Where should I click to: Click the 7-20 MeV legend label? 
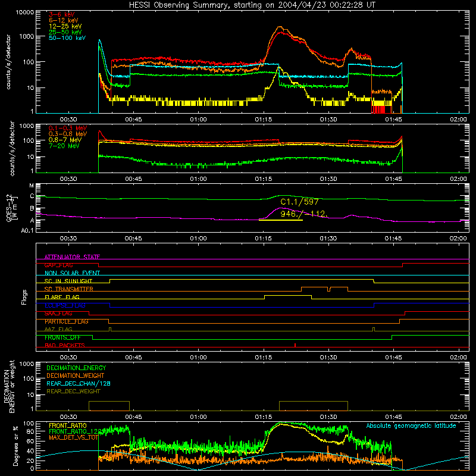pyautogui.click(x=64, y=146)
